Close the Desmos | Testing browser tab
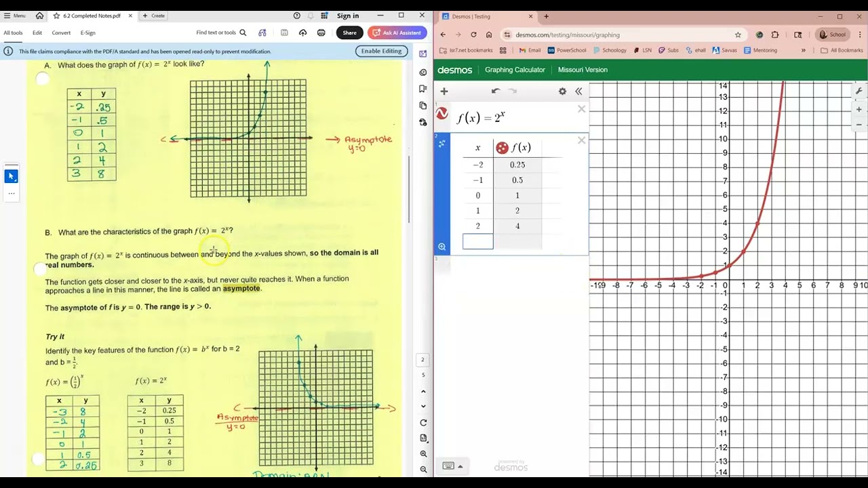This screenshot has width=868, height=488. (x=532, y=16)
